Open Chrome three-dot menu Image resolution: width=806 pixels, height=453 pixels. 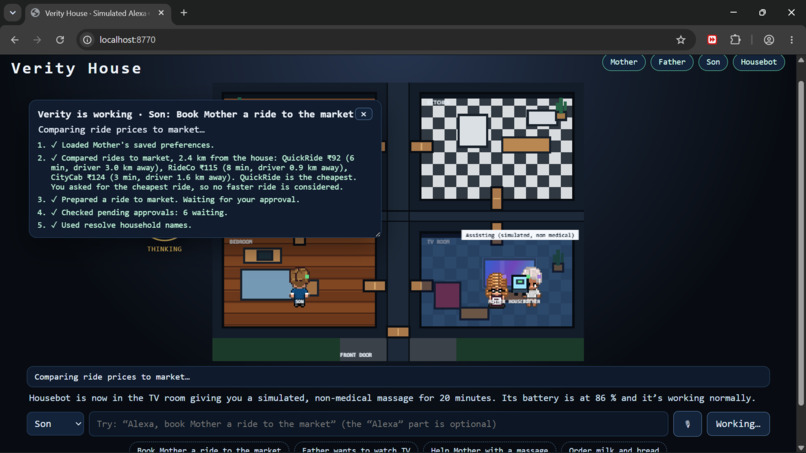pyautogui.click(x=792, y=40)
